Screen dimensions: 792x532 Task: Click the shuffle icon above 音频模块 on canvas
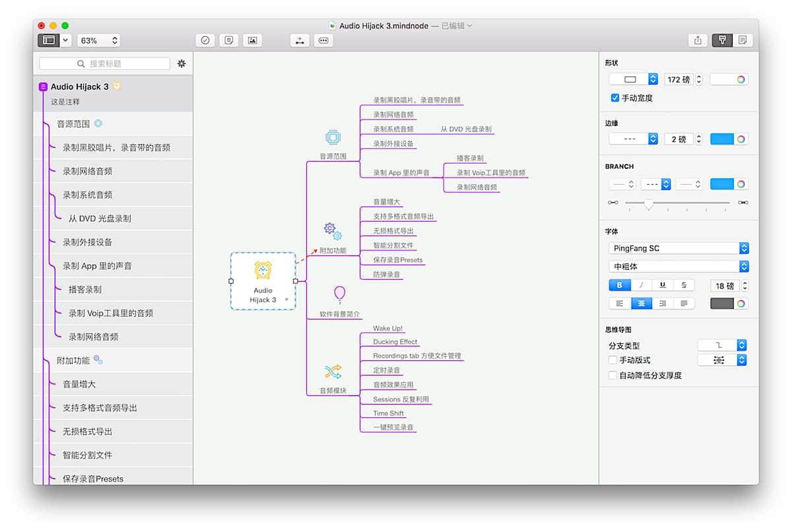click(x=333, y=372)
